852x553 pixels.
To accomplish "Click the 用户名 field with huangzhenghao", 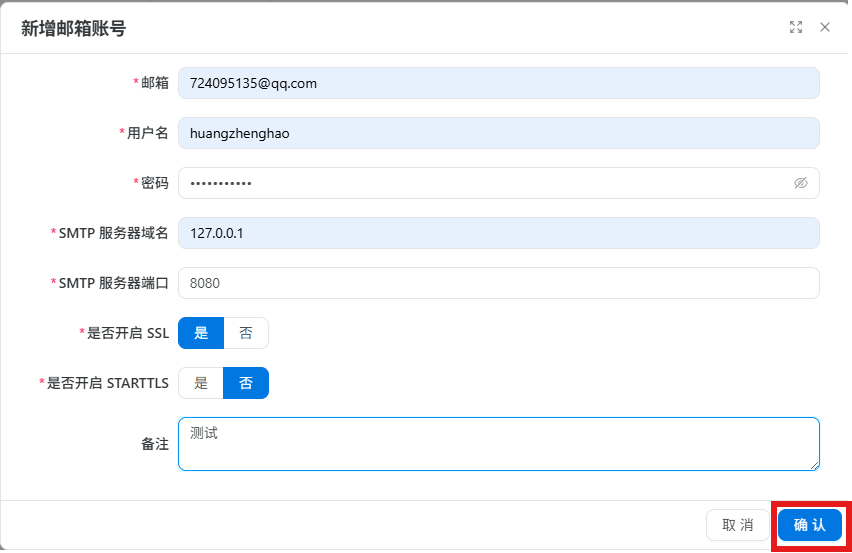I will tap(498, 133).
